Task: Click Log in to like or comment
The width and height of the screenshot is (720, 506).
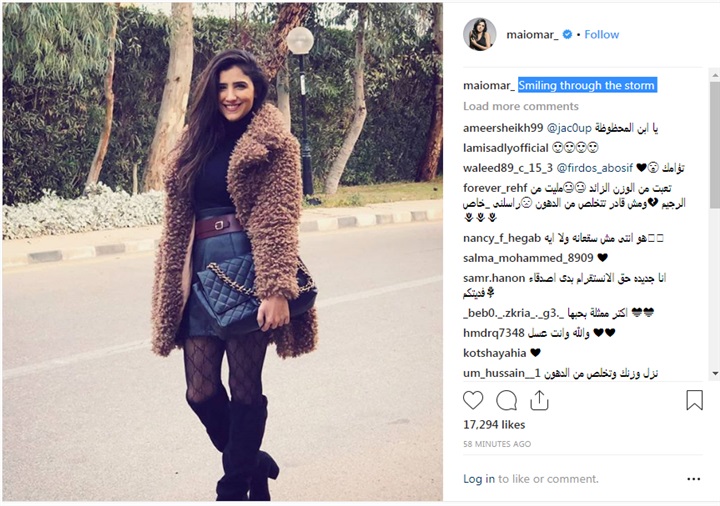Action: pyautogui.click(x=479, y=479)
